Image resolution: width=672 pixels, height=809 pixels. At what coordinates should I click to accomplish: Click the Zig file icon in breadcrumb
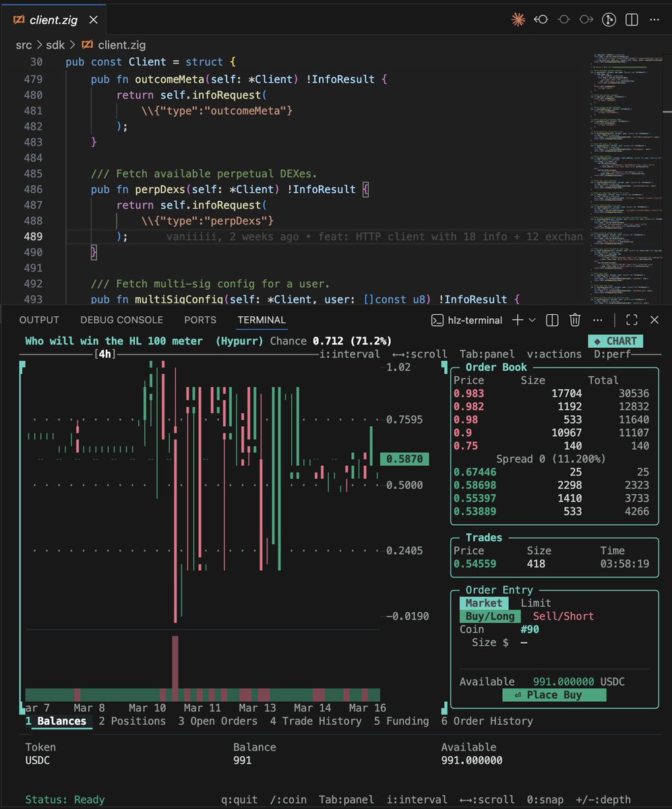click(x=87, y=45)
